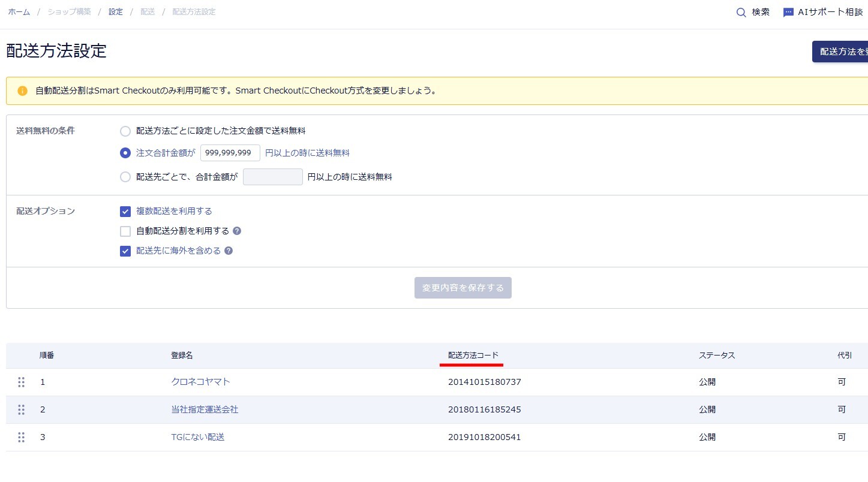
Task: Click the yellow warning icon in banner
Action: [x=22, y=91]
